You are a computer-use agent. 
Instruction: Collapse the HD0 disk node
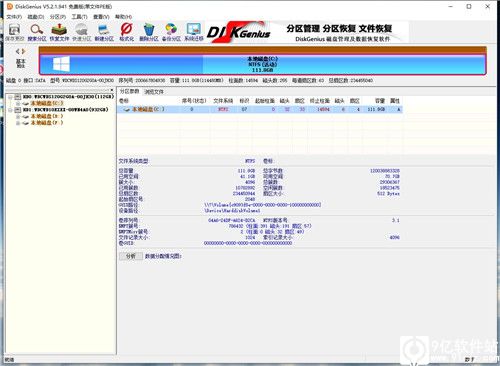coord(10,97)
